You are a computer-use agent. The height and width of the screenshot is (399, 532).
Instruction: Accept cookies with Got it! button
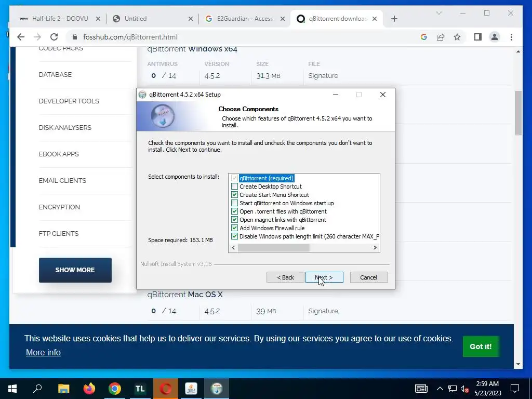481,347
